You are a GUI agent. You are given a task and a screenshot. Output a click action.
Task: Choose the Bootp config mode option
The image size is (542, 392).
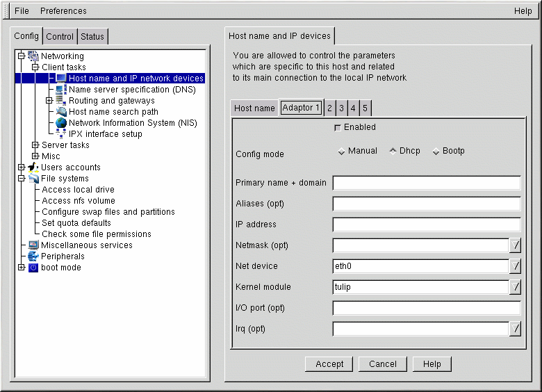pyautogui.click(x=436, y=152)
